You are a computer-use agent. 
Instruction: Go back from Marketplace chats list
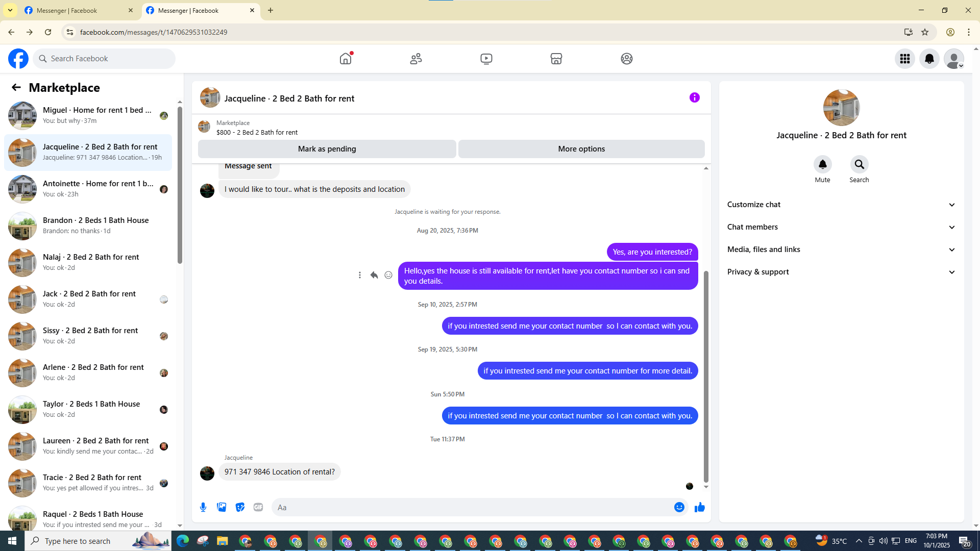pos(16,87)
